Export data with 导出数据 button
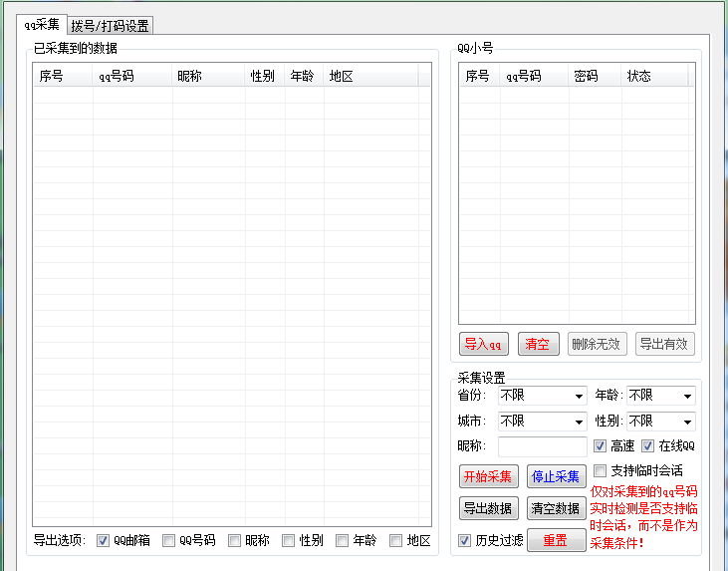 click(x=488, y=508)
